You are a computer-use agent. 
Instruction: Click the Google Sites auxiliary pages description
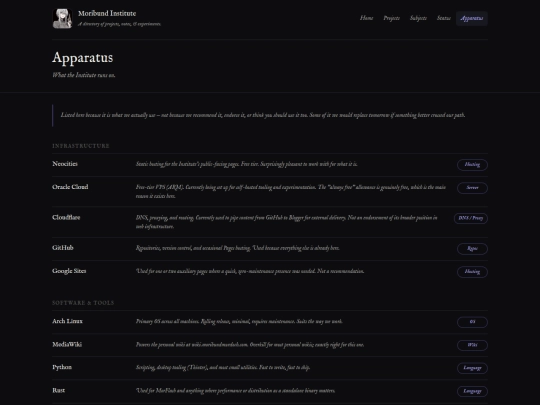[250, 271]
